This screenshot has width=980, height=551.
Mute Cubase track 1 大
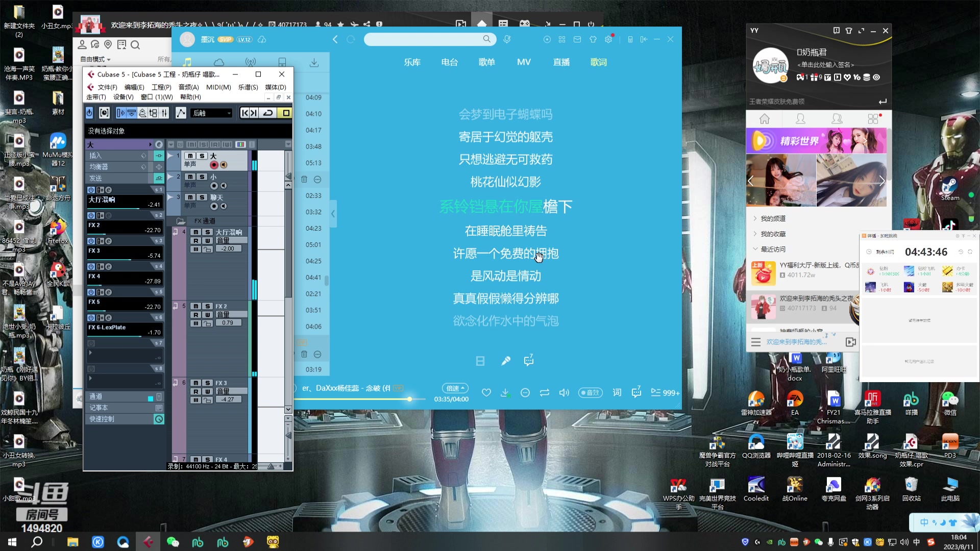[190, 156]
